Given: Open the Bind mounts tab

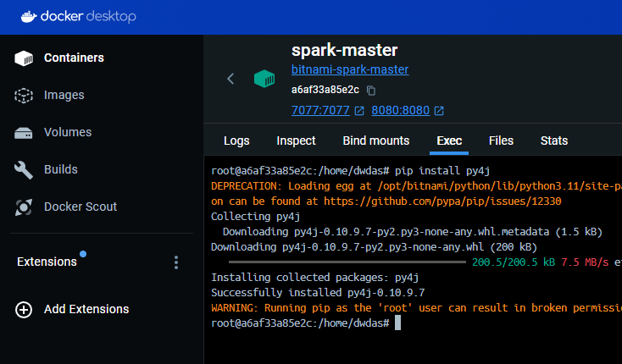Looking at the screenshot, I should 376,141.
